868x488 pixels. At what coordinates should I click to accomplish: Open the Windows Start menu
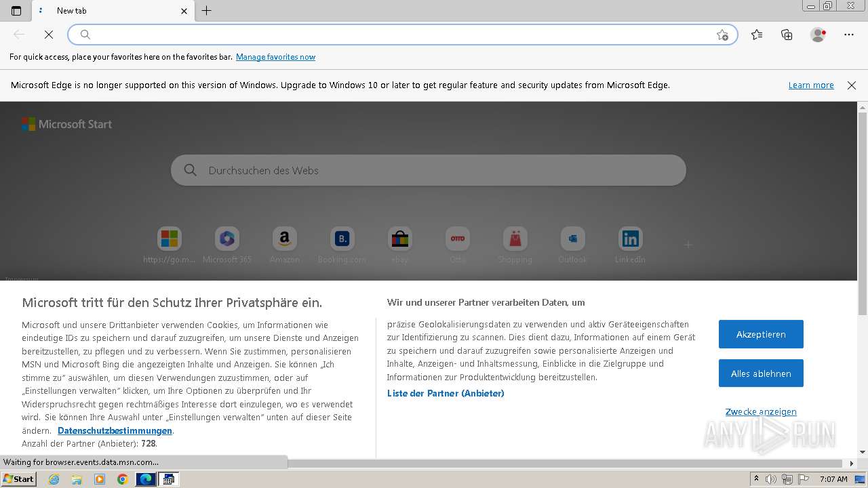[19, 479]
